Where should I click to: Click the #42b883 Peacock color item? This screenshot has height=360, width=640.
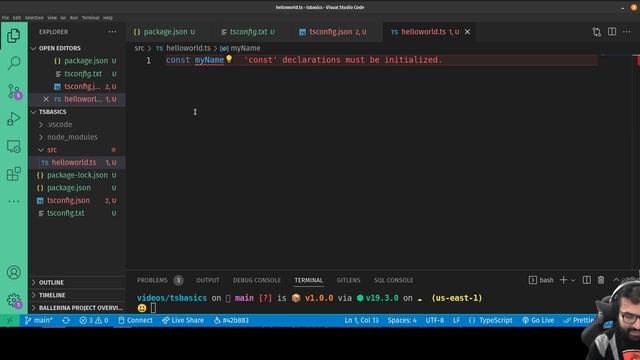[x=231, y=320]
